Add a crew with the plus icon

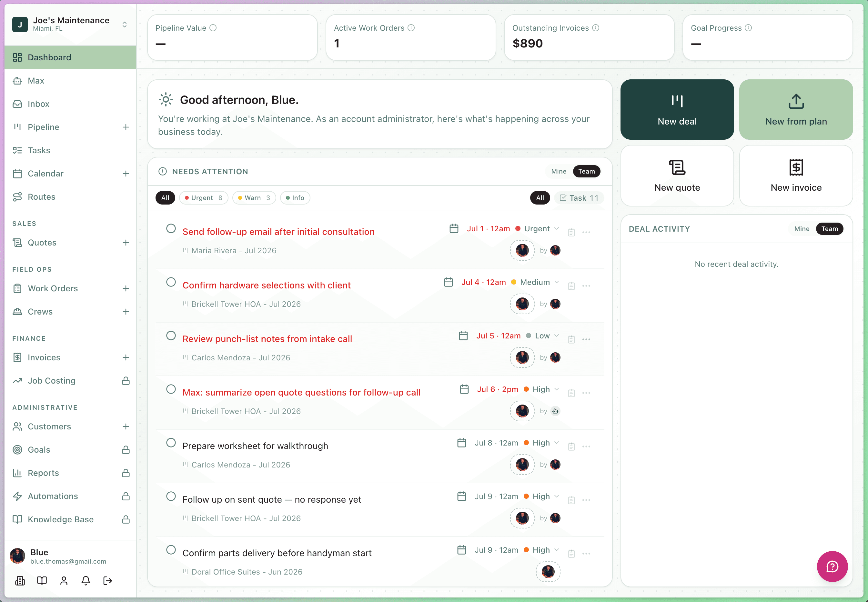tap(126, 312)
